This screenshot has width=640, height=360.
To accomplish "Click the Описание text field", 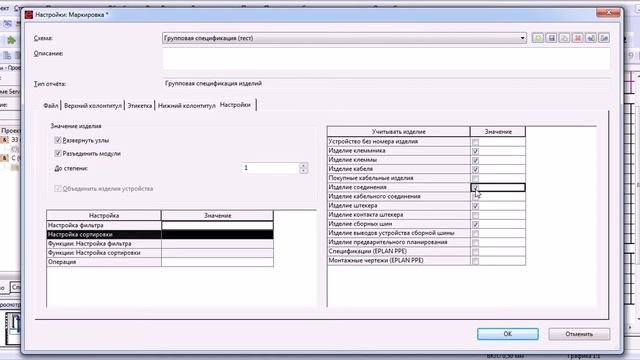I will pos(386,59).
